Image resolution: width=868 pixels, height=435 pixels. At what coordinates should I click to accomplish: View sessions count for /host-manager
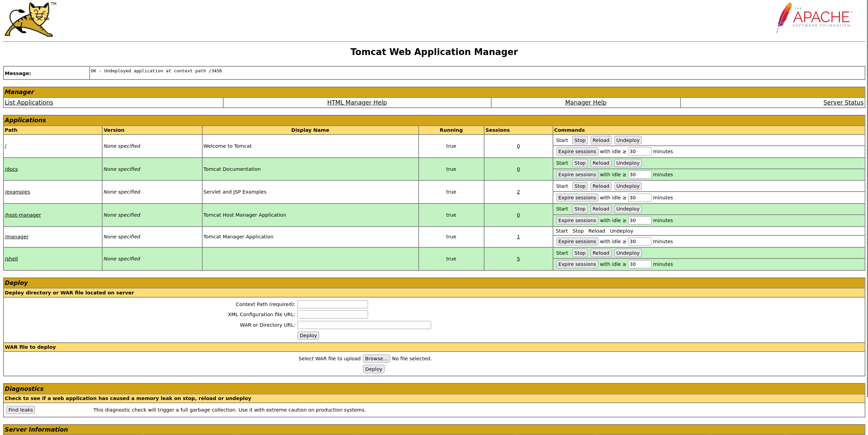click(x=518, y=215)
